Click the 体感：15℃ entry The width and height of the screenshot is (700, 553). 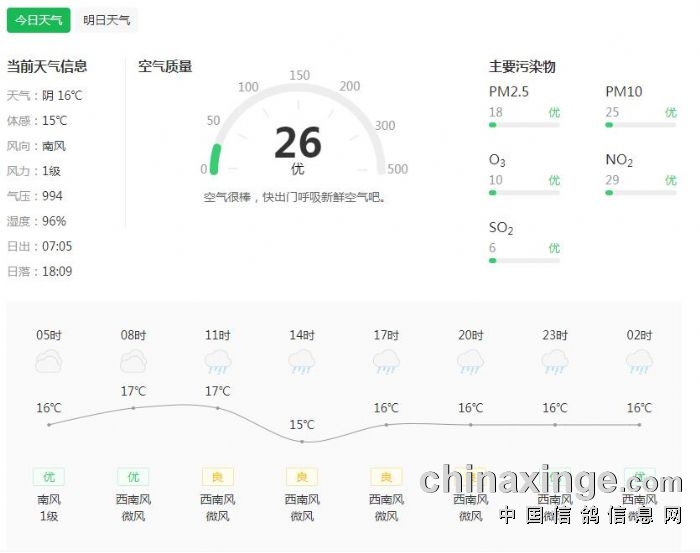[x=37, y=121]
